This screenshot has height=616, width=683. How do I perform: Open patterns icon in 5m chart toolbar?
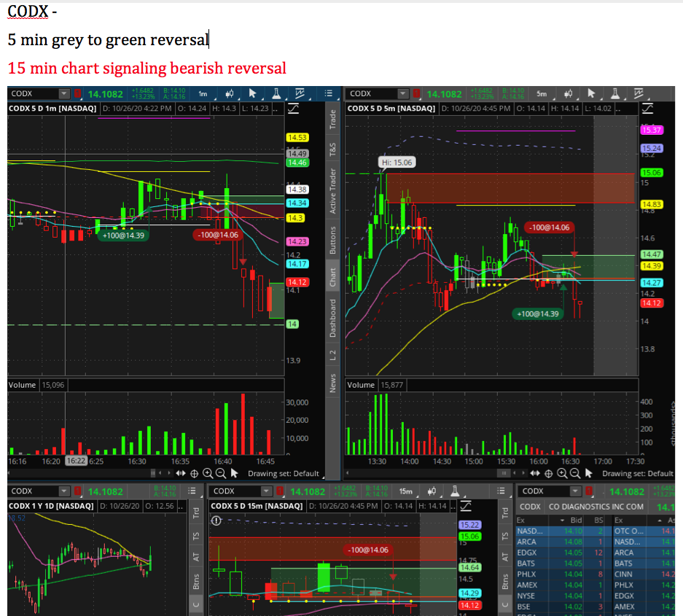[x=639, y=93]
